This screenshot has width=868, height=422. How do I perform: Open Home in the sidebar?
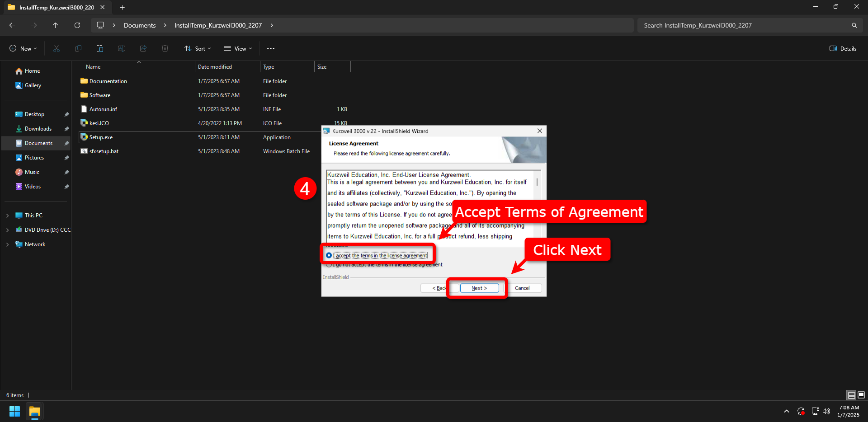pos(28,71)
